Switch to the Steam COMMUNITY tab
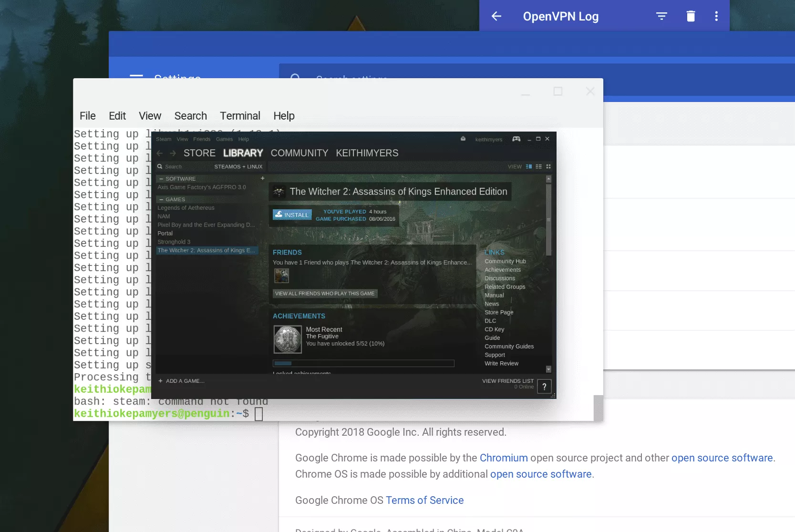The height and width of the screenshot is (532, 795). pyautogui.click(x=299, y=153)
